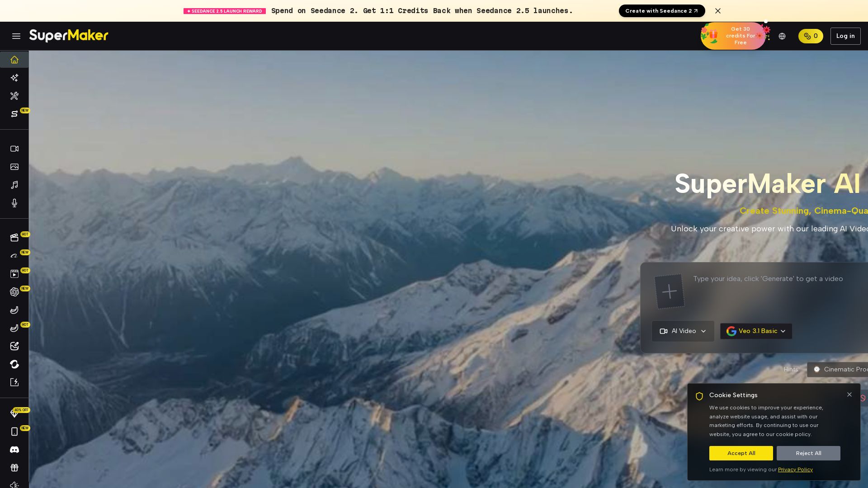The image size is (868, 488).
Task: Open the curved signature NEW sidebar icon
Action: (14, 256)
